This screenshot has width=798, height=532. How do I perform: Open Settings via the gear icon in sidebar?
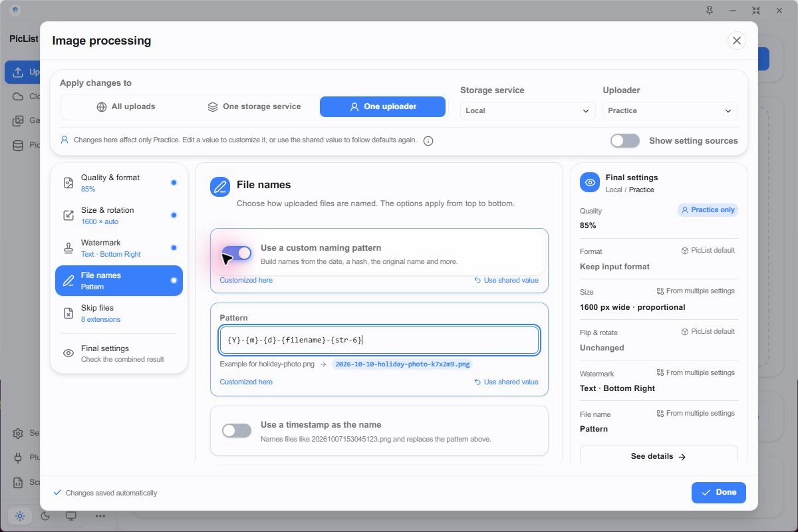click(x=18, y=434)
